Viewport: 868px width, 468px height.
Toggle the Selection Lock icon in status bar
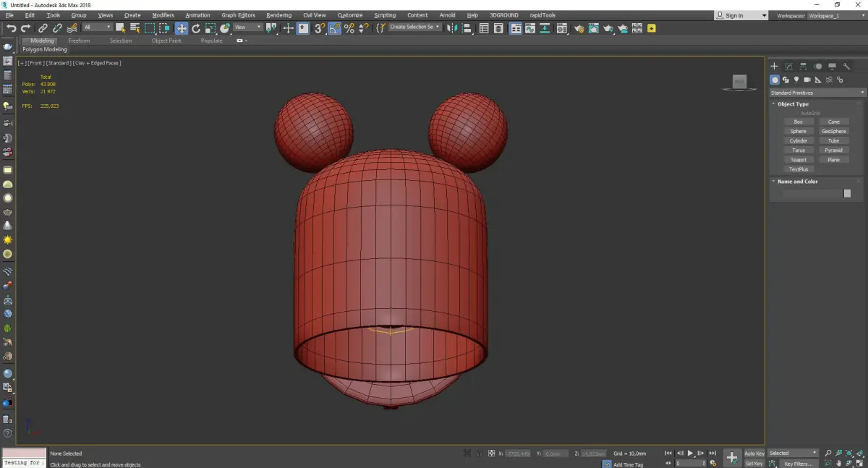click(478, 454)
